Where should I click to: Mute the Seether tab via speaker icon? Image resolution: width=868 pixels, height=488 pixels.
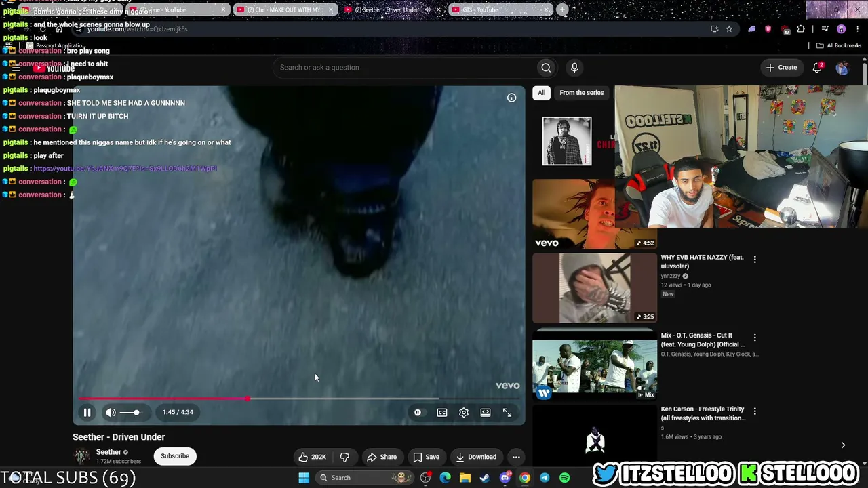coord(427,10)
